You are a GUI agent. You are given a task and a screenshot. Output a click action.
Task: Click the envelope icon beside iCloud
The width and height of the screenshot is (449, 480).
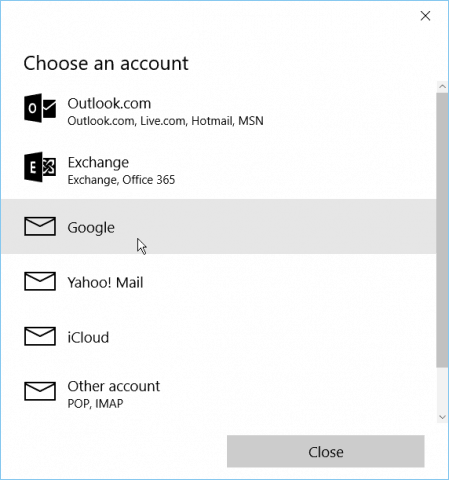(x=40, y=336)
